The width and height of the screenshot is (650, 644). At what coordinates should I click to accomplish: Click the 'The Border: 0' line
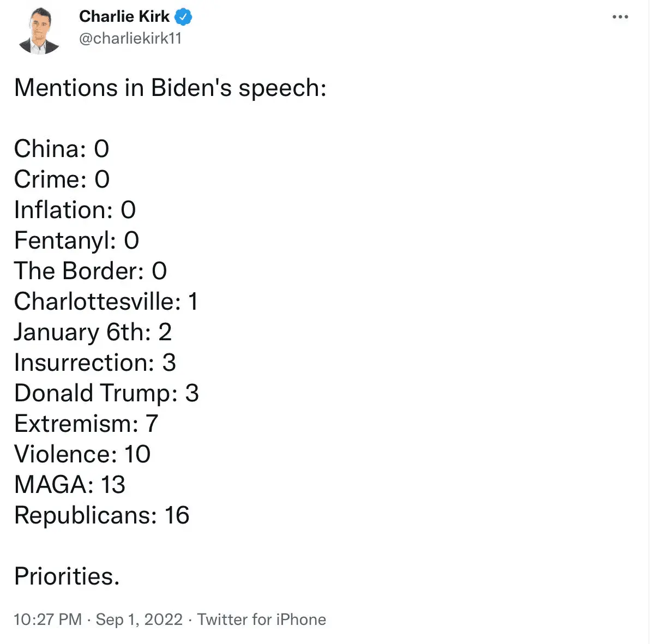91,271
